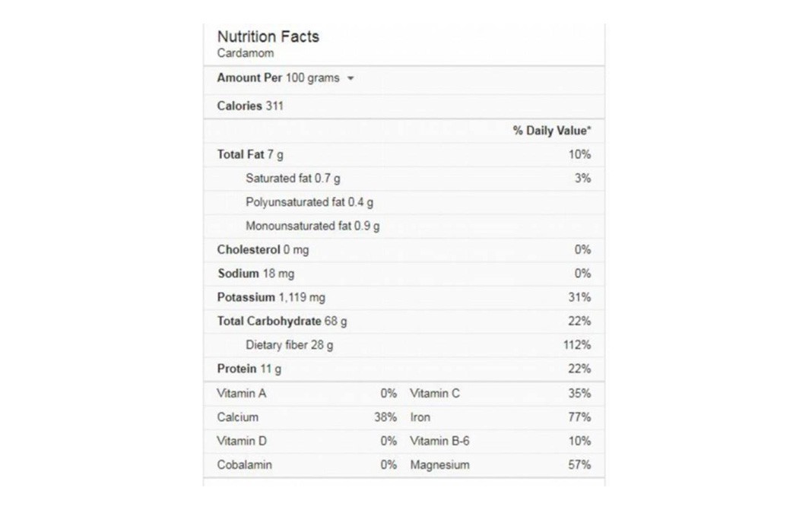Select the Cholesterol 0 mg row

pos(404,249)
